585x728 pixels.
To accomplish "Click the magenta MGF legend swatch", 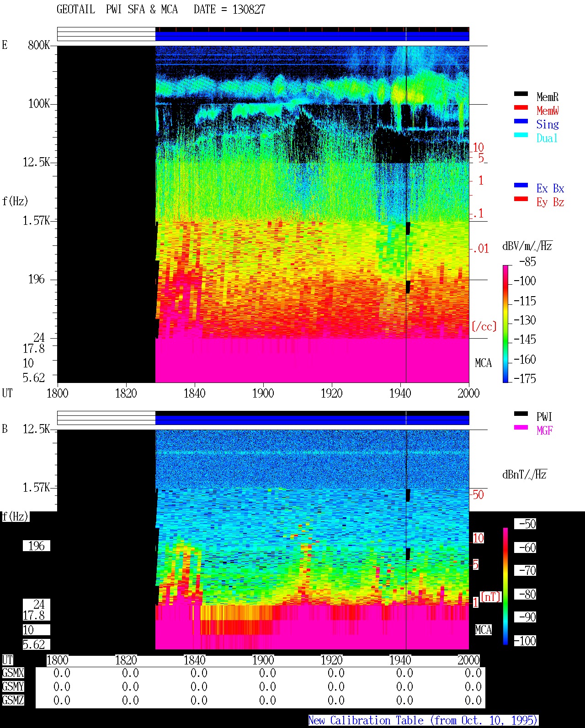I will (521, 427).
